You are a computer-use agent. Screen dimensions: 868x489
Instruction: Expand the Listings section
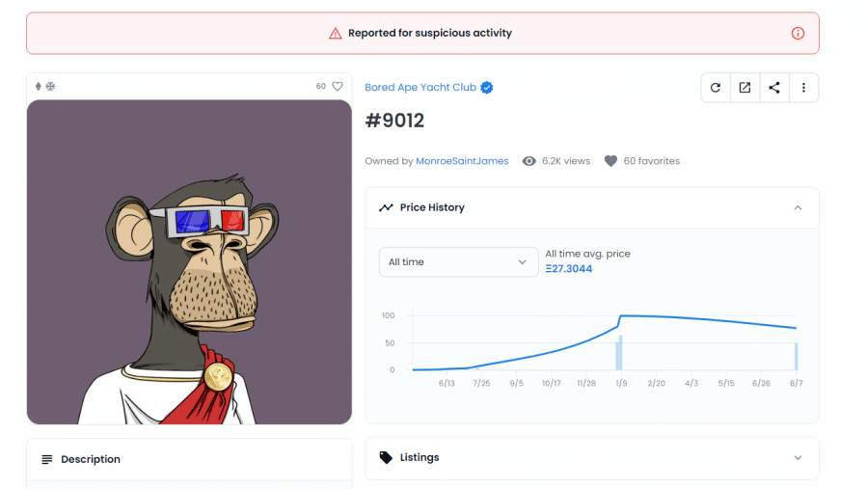coord(798,458)
